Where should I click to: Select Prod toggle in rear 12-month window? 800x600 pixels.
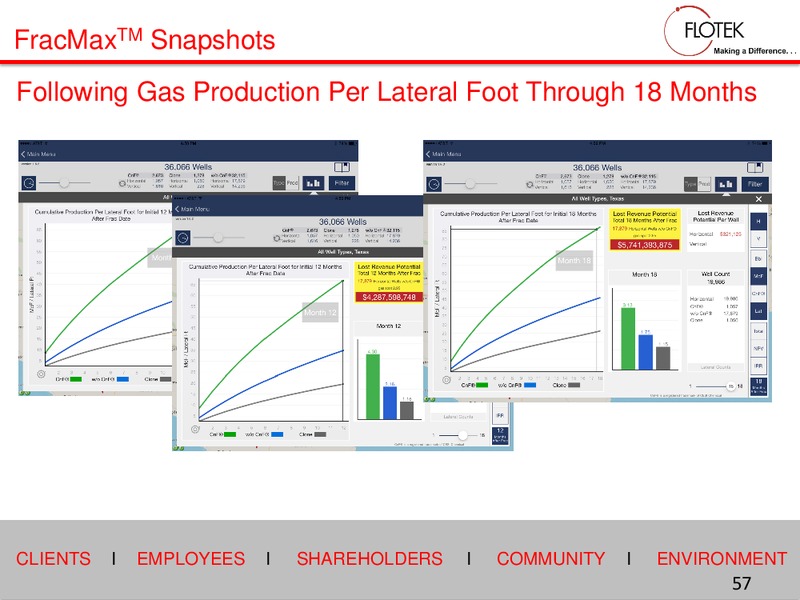pos(292,183)
